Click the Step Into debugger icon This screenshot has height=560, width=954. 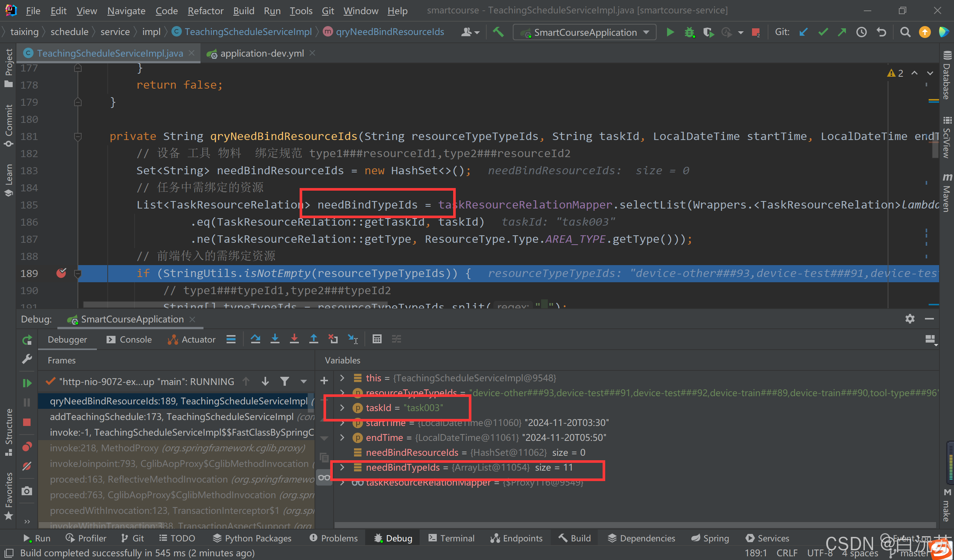275,340
